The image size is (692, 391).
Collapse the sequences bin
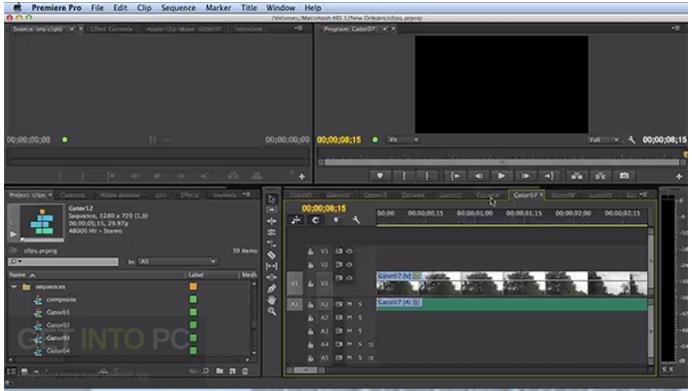point(14,287)
